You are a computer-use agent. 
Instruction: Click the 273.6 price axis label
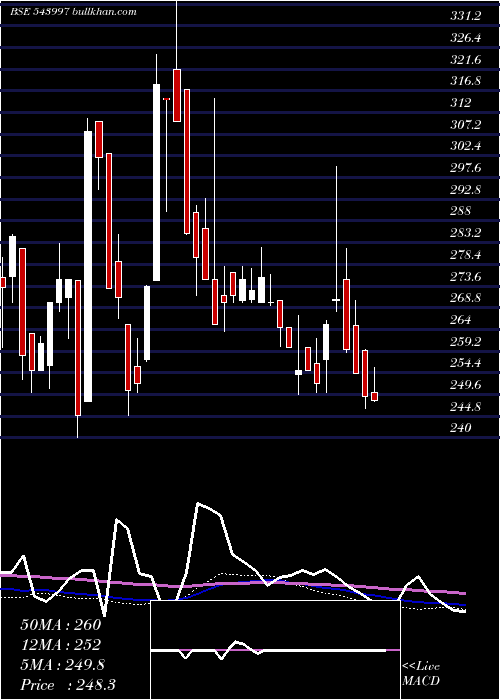tap(466, 276)
